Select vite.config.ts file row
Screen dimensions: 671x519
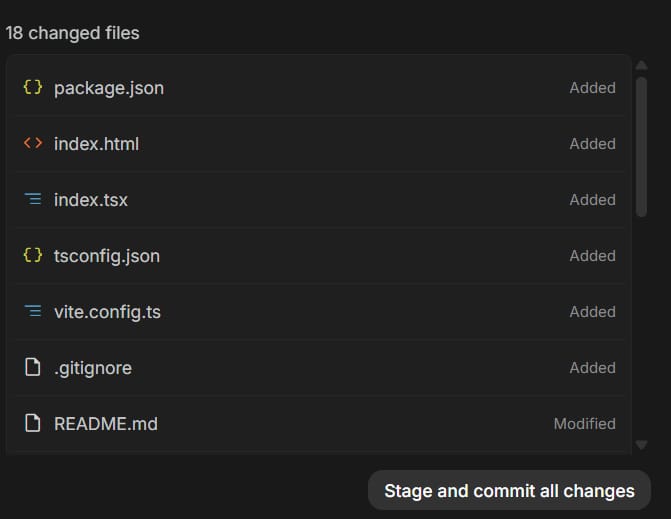[x=107, y=312]
